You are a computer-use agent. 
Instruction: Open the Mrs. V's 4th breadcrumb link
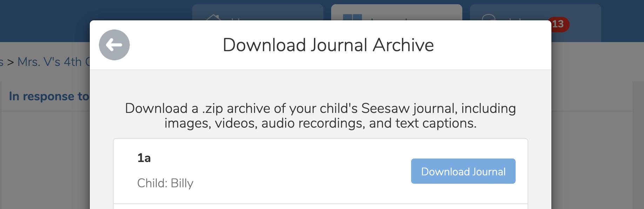53,62
